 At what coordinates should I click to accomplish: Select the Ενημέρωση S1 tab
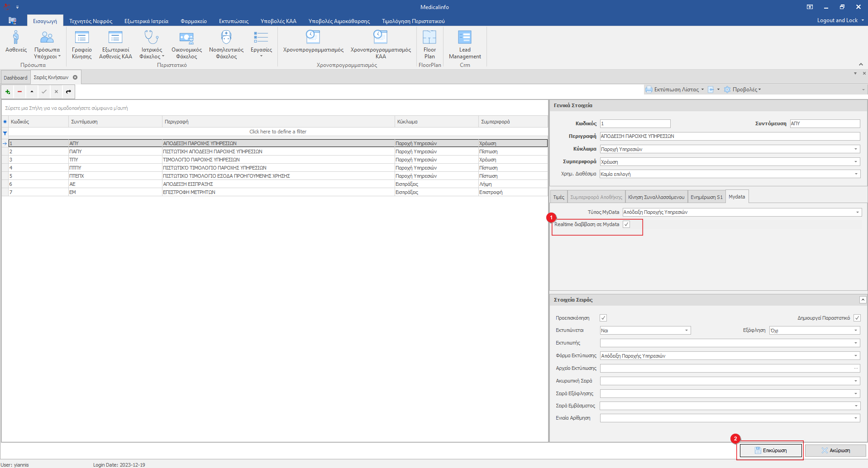click(706, 197)
